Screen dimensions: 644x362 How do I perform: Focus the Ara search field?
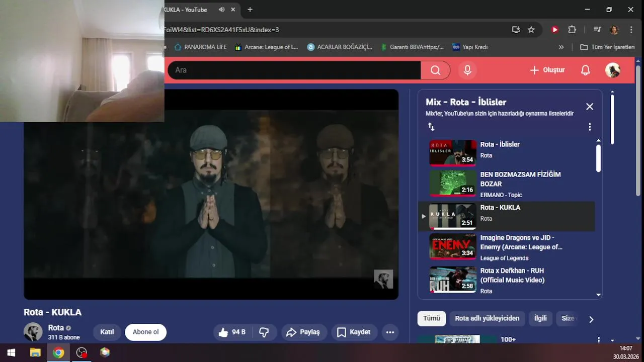tap(294, 70)
